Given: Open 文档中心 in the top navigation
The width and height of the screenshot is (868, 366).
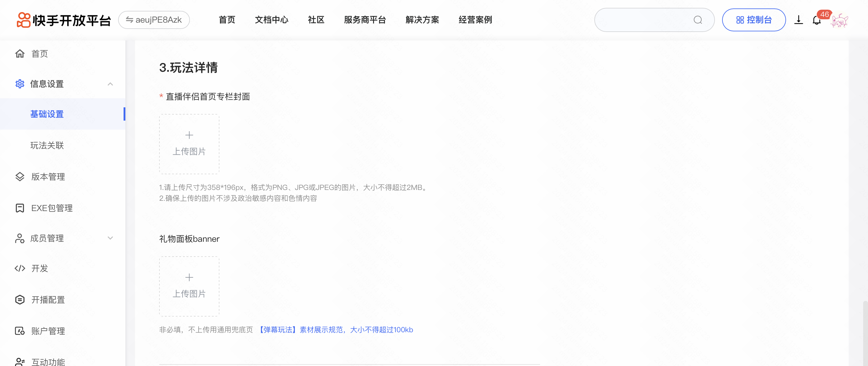Looking at the screenshot, I should point(272,20).
